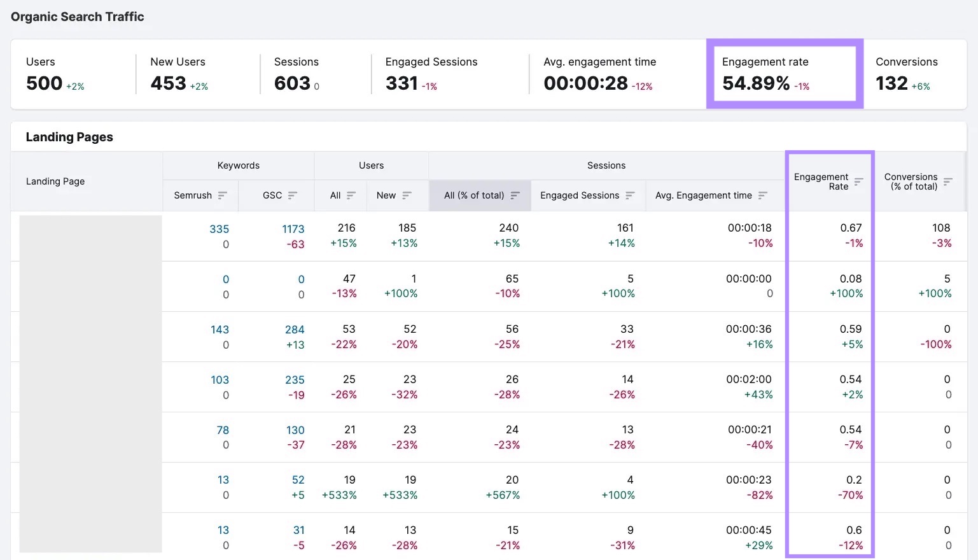Open the 52 GSC keywords link
Image resolution: width=978 pixels, height=560 pixels.
point(297,480)
